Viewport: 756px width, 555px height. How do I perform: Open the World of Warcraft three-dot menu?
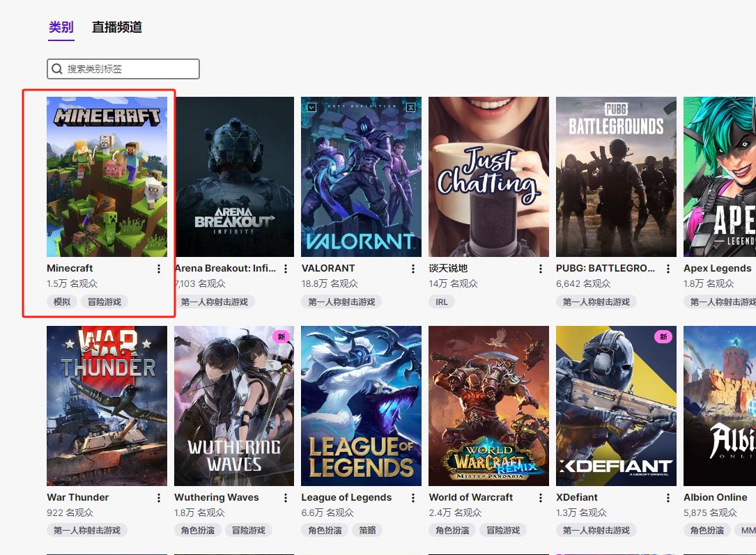[x=541, y=498]
